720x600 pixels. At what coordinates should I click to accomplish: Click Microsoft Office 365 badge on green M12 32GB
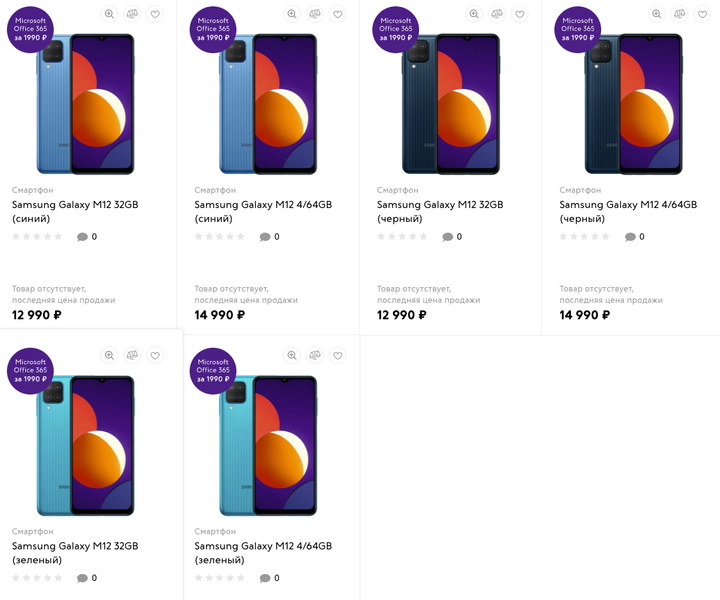pyautogui.click(x=30, y=370)
